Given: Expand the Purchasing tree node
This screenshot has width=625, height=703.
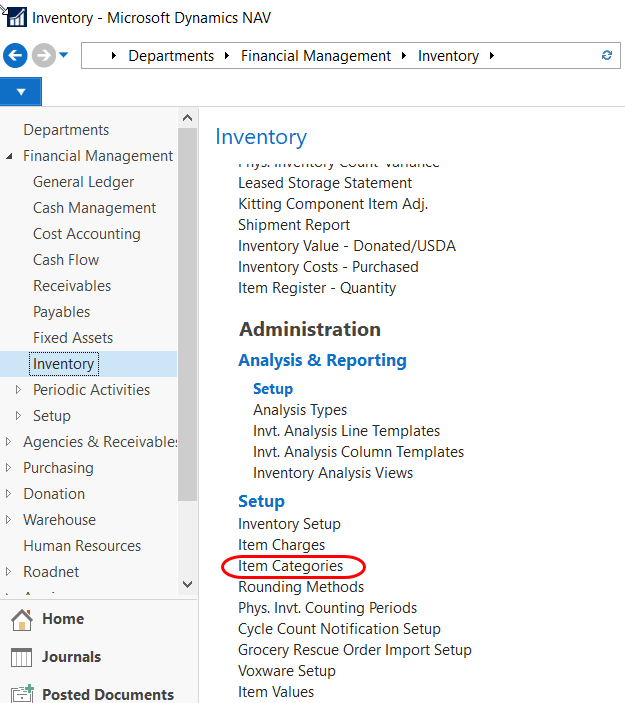Looking at the screenshot, I should pos(10,468).
